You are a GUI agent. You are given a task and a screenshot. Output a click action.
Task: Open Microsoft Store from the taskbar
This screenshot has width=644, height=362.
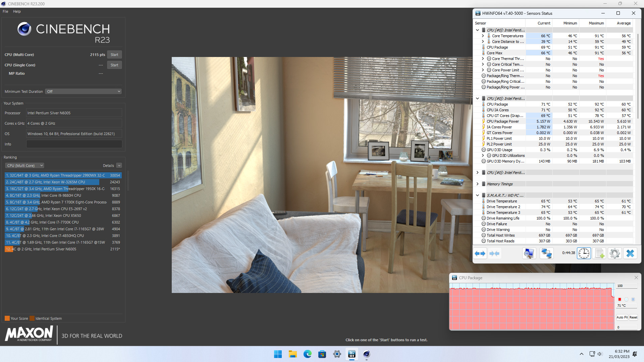[x=322, y=354]
